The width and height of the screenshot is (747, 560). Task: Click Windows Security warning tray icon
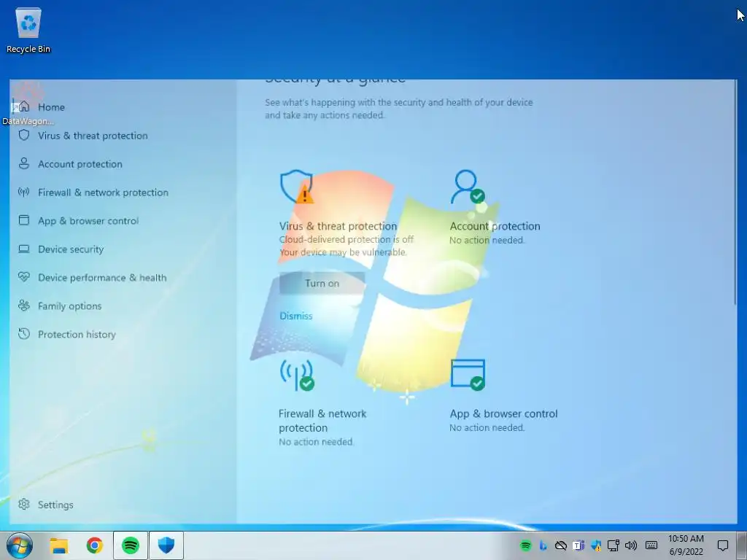[x=596, y=545]
